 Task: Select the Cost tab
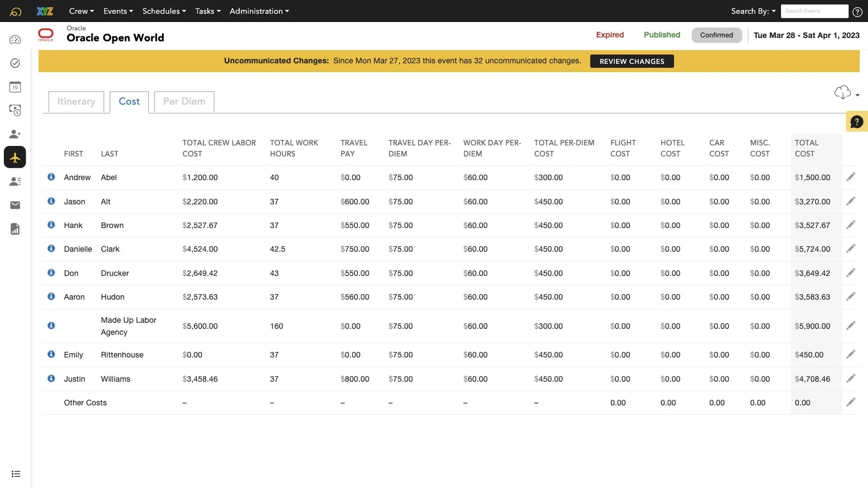[130, 102]
